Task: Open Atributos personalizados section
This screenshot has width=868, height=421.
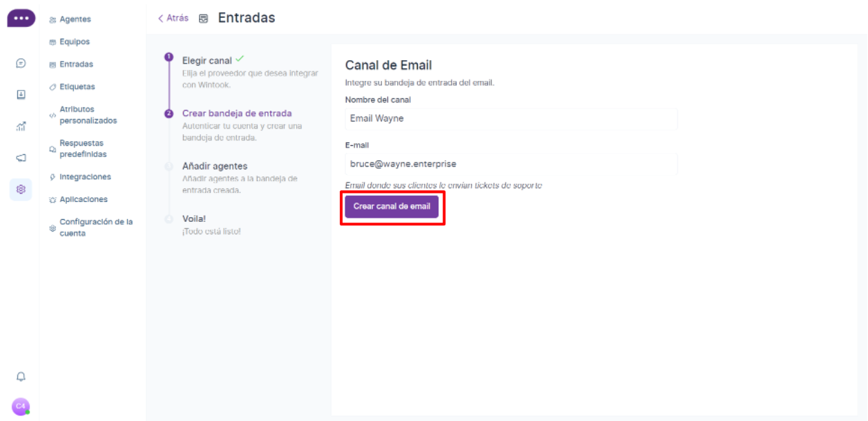Action: tap(88, 115)
